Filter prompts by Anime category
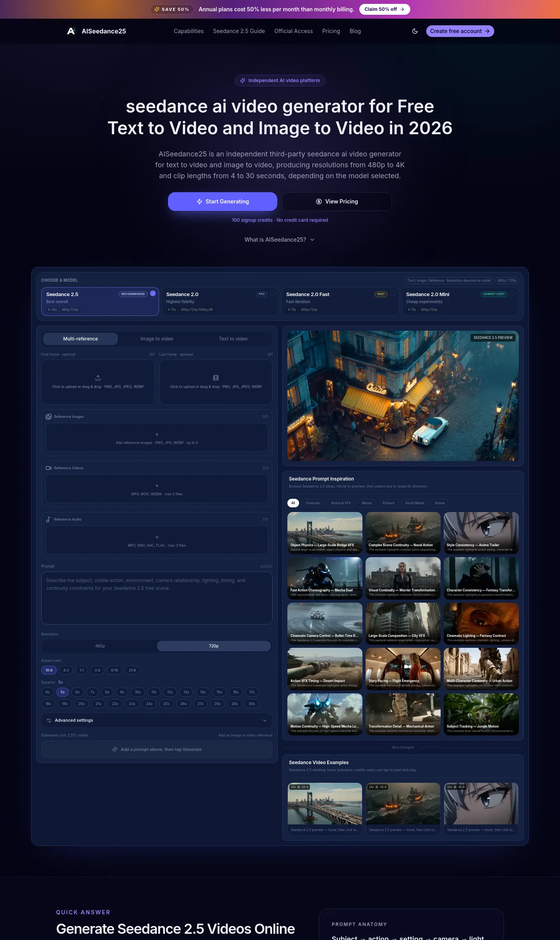560x940 pixels. (440, 503)
